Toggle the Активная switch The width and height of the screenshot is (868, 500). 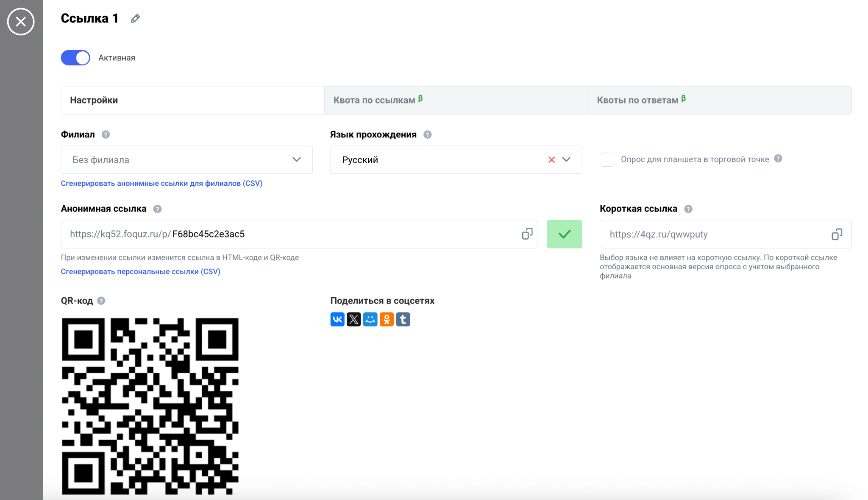pos(75,58)
